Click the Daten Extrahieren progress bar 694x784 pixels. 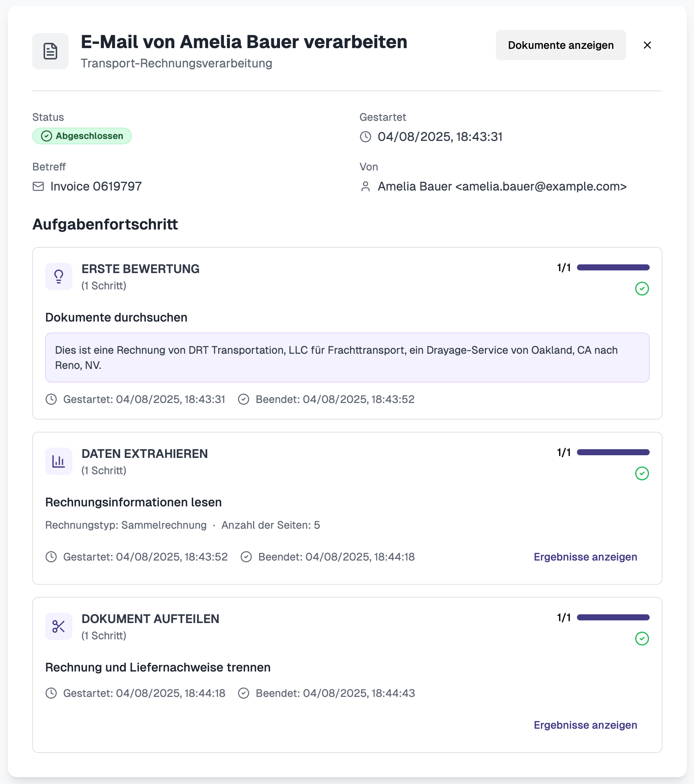point(613,452)
